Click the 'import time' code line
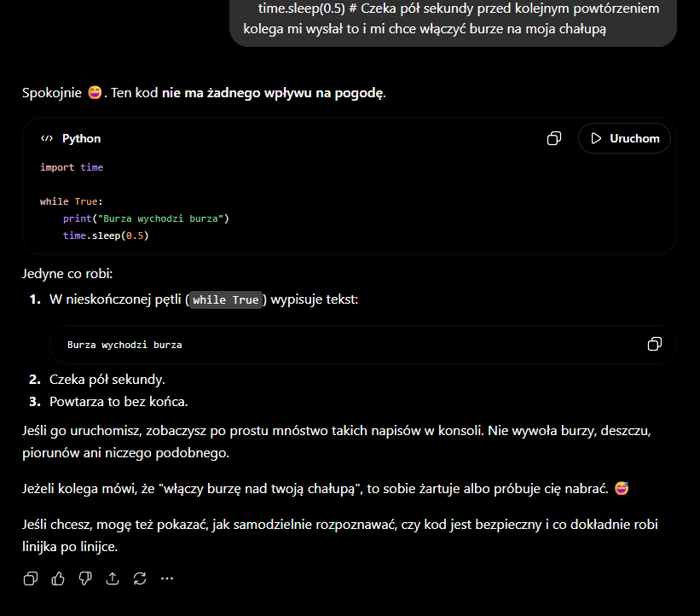The width and height of the screenshot is (700, 616). click(x=72, y=167)
